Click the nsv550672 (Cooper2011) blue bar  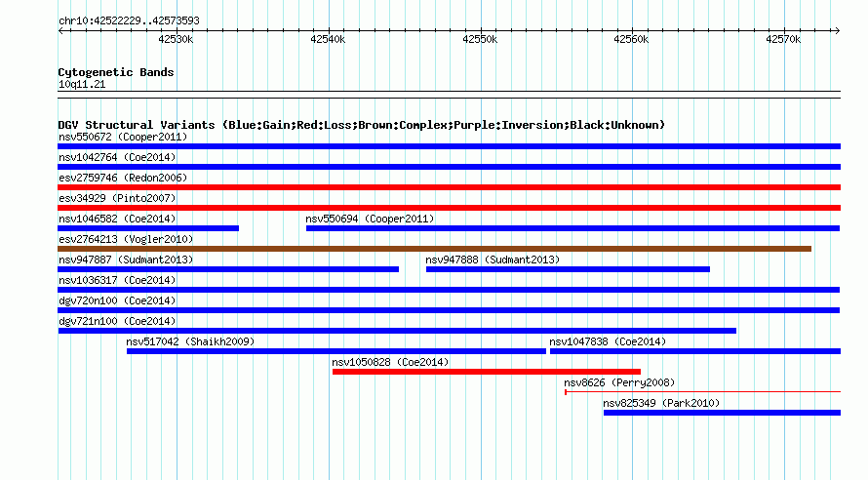(449, 146)
